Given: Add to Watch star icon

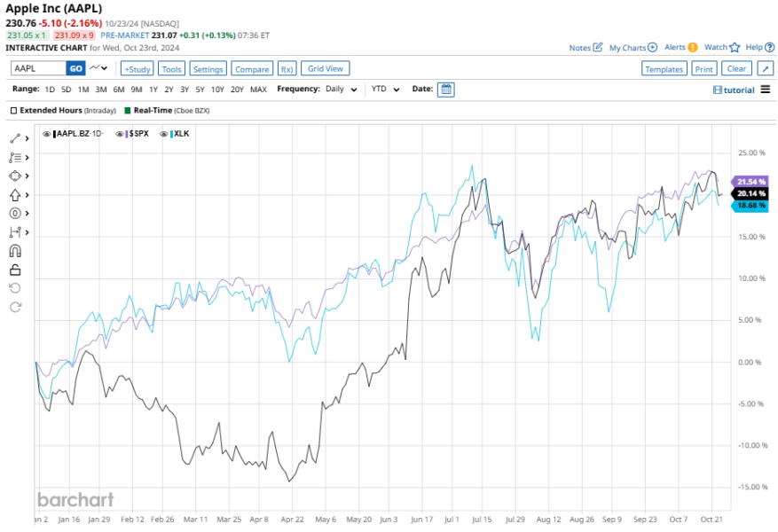Looking at the screenshot, I should click(x=735, y=47).
